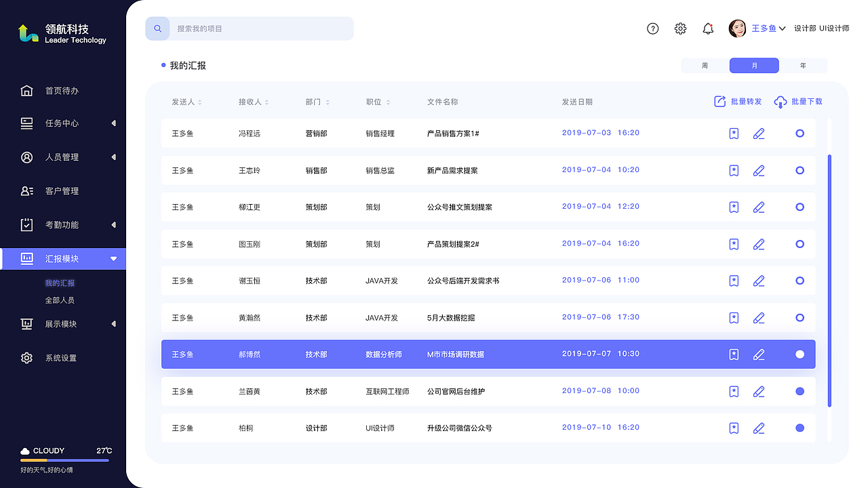Open the notification bell
868x488 pixels.
pyautogui.click(x=708, y=28)
